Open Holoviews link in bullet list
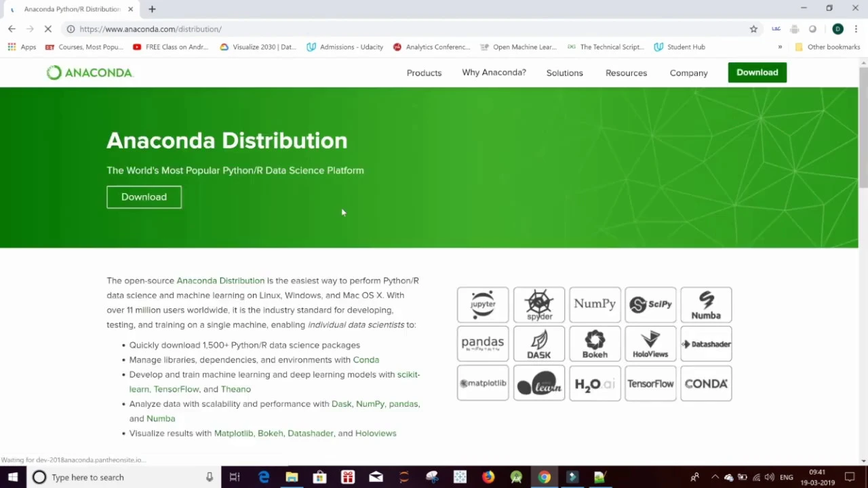This screenshot has height=488, width=868. tap(376, 433)
